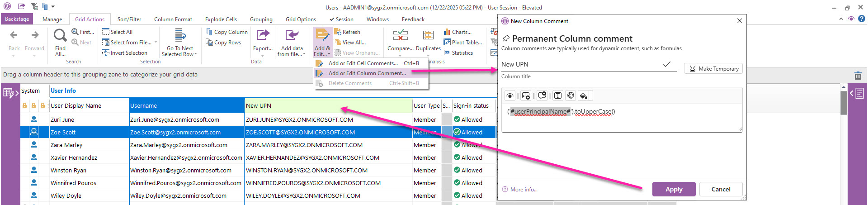Switch to the Column Format tab
The width and height of the screenshot is (868, 205).
point(173,19)
